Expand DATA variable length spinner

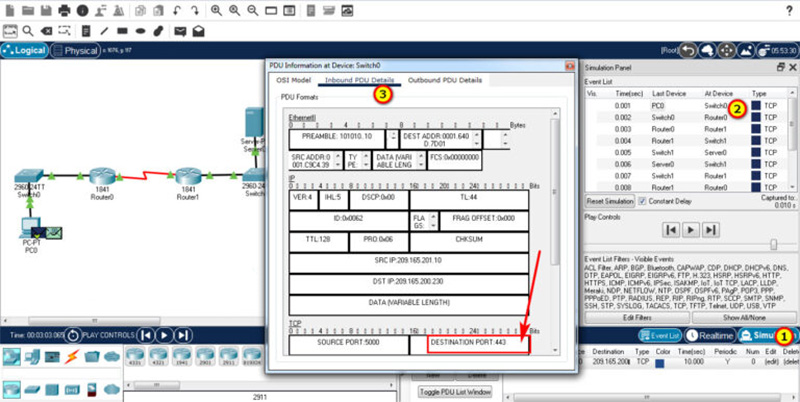pos(420,161)
